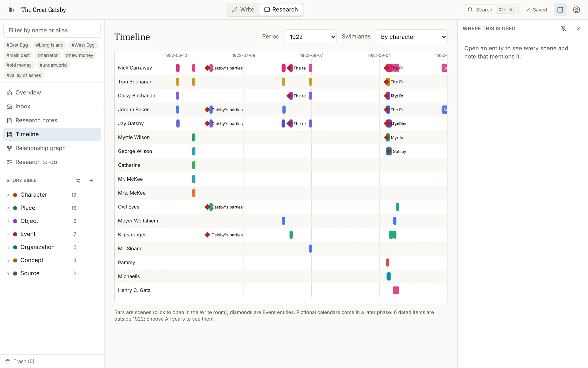Expand the Source category
The image size is (588, 368).
[x=8, y=273]
